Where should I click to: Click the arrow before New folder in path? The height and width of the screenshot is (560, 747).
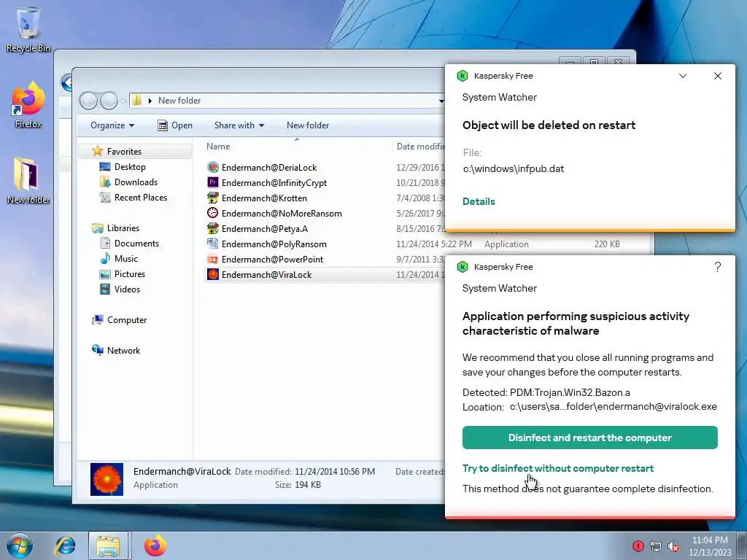(150, 101)
